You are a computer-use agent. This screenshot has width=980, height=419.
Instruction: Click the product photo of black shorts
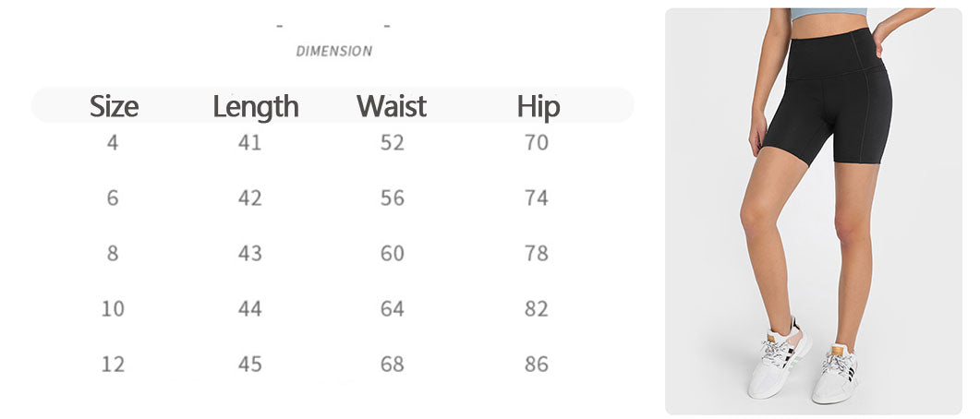click(813, 210)
